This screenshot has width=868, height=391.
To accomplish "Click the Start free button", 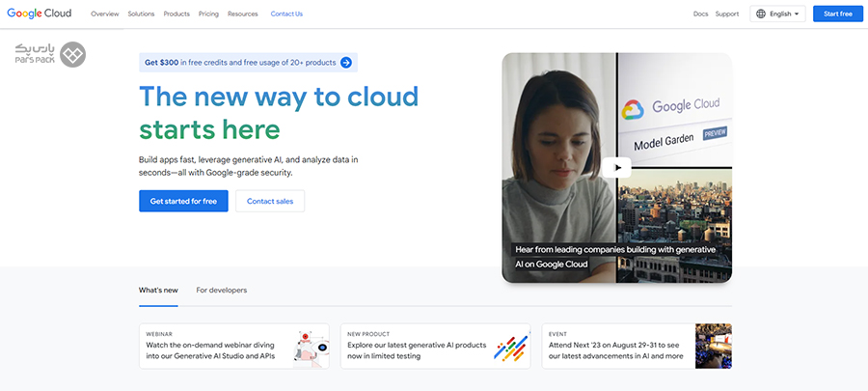I will (x=837, y=14).
